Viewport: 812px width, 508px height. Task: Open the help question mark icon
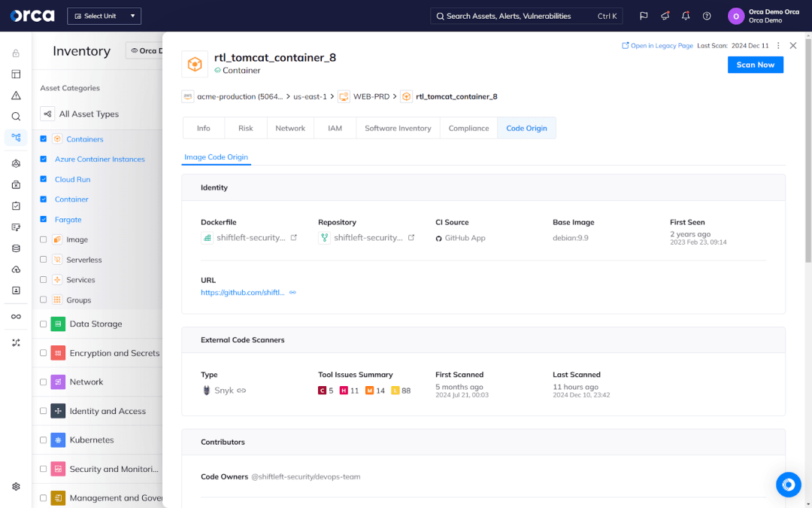click(707, 16)
